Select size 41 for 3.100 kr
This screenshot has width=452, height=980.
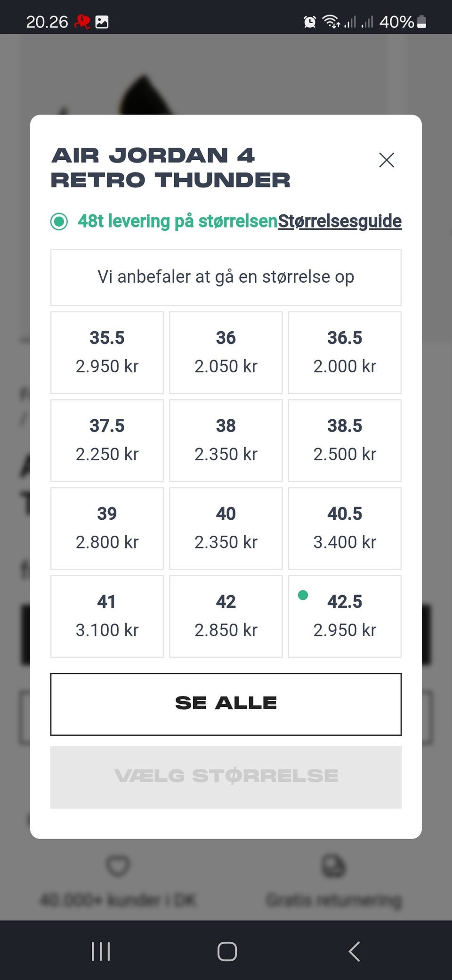(x=107, y=616)
